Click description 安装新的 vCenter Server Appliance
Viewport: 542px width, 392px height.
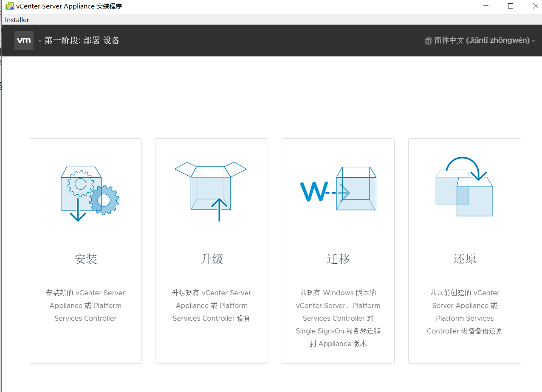pyautogui.click(x=85, y=305)
